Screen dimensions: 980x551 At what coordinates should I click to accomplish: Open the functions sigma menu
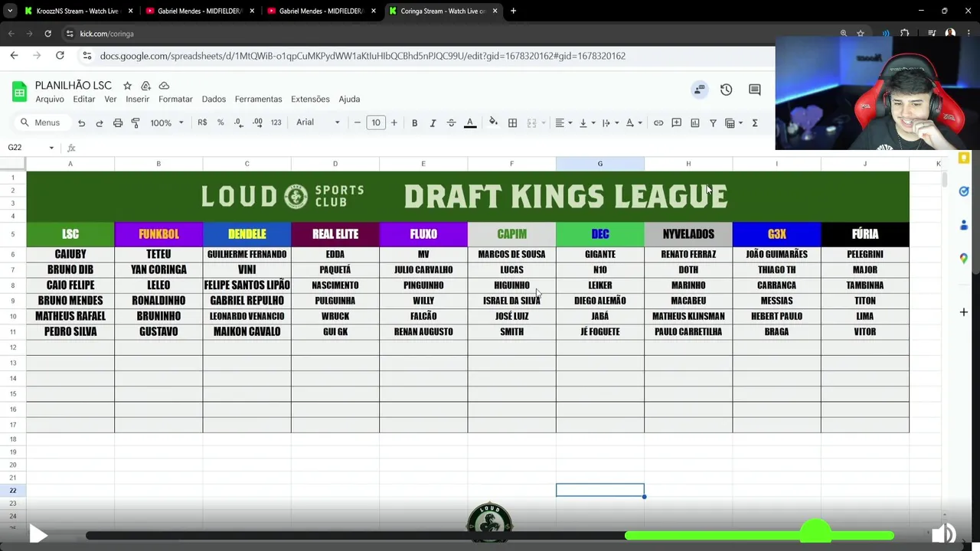[755, 122]
